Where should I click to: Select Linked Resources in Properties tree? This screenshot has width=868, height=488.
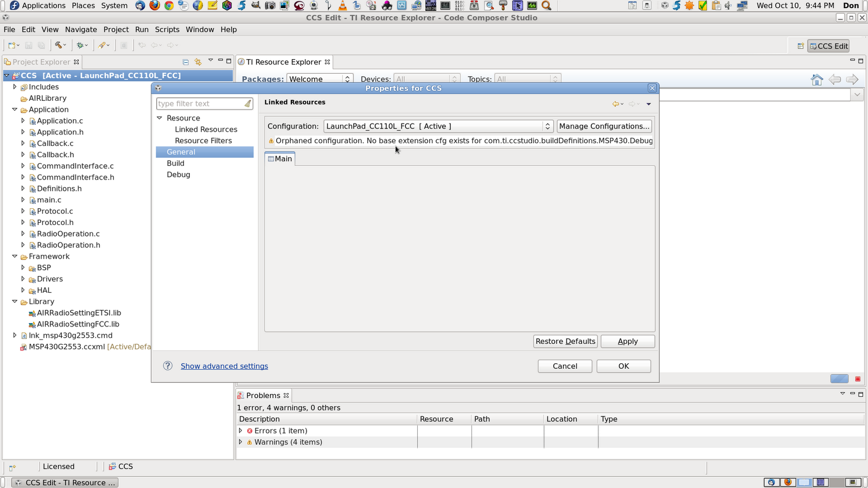pyautogui.click(x=206, y=130)
